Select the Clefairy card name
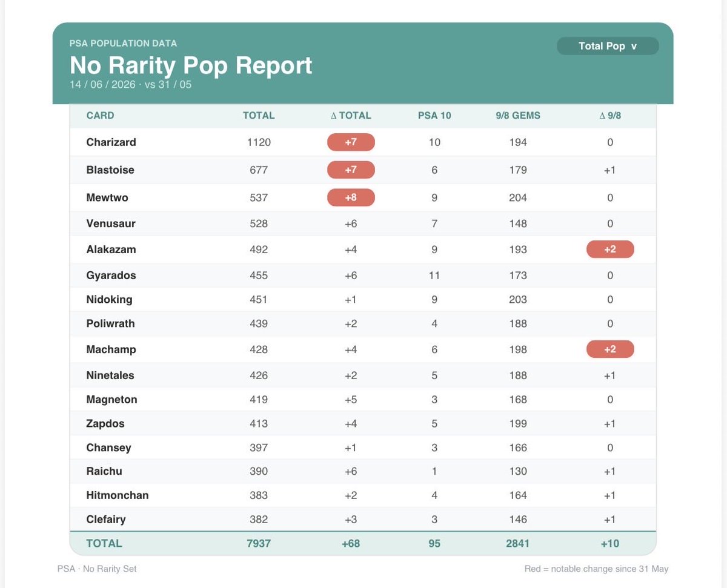Viewport: 727px width, 588px height. (x=106, y=520)
